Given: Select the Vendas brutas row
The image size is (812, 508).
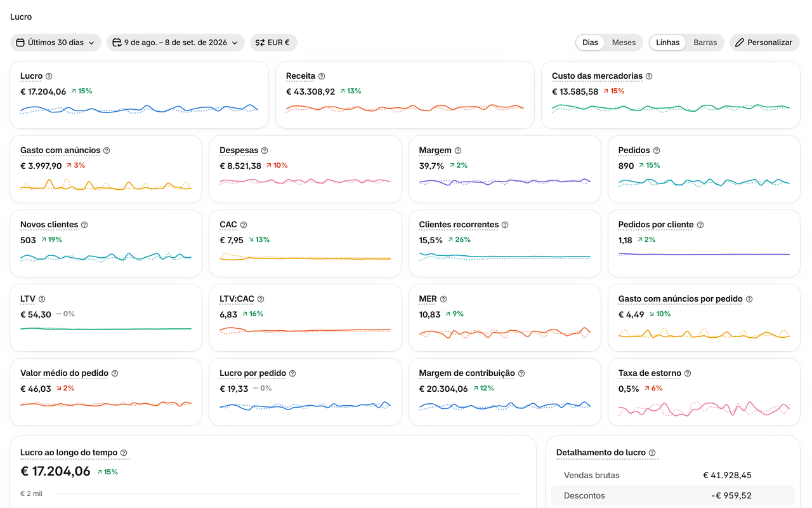Looking at the screenshot, I should click(x=673, y=476).
